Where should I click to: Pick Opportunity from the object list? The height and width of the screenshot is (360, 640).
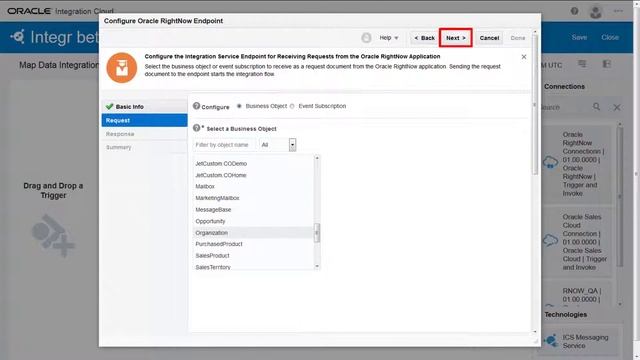(210, 221)
